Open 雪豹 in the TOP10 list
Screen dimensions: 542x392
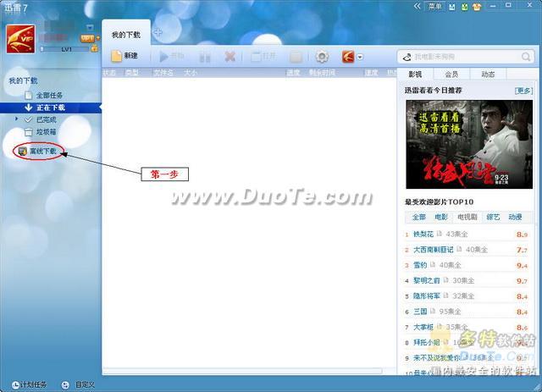pos(420,265)
